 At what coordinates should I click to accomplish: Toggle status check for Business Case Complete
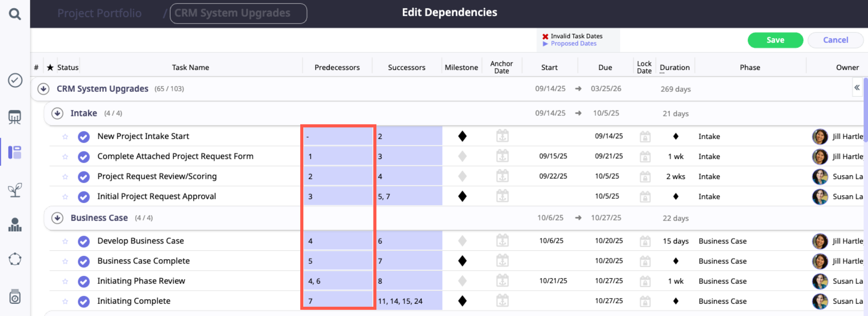pos(84,261)
